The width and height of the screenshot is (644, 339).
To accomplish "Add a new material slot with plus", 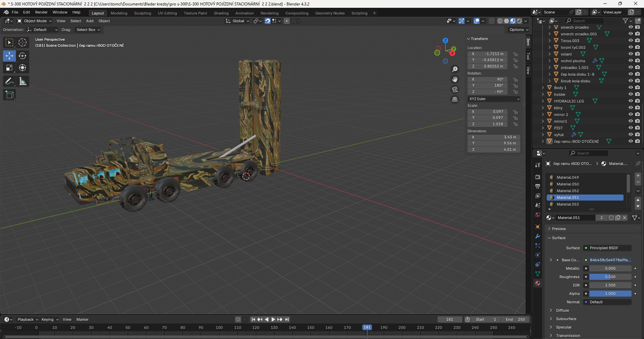I will (638, 175).
